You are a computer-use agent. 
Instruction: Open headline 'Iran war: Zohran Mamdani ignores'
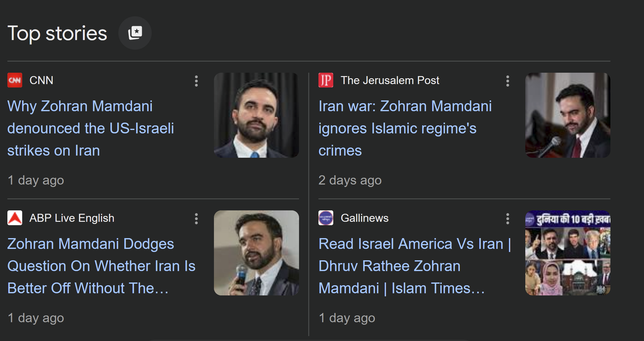click(x=405, y=128)
